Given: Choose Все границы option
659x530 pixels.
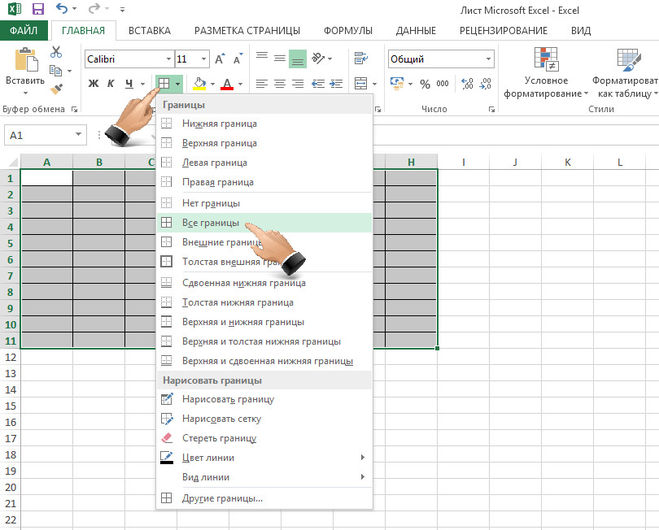Looking at the screenshot, I should [264, 223].
